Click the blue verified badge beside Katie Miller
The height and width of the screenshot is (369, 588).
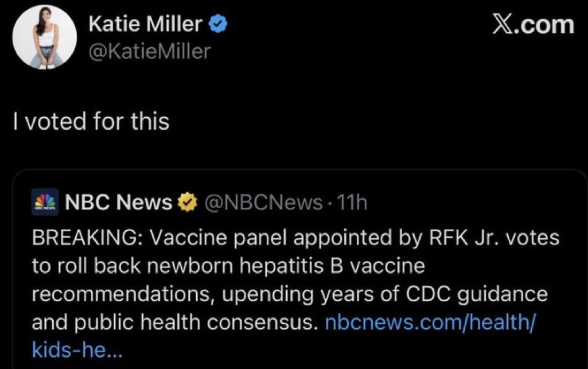click(x=219, y=25)
